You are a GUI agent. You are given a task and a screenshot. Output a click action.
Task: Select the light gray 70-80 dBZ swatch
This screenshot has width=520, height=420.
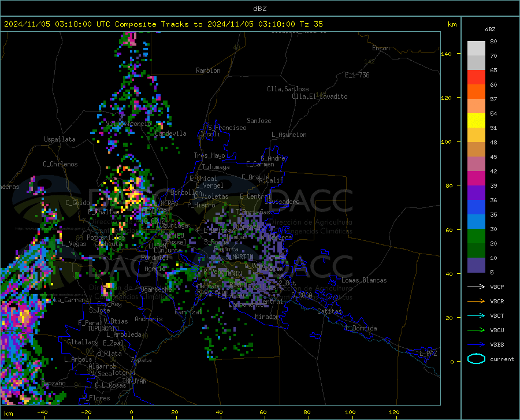(476, 49)
